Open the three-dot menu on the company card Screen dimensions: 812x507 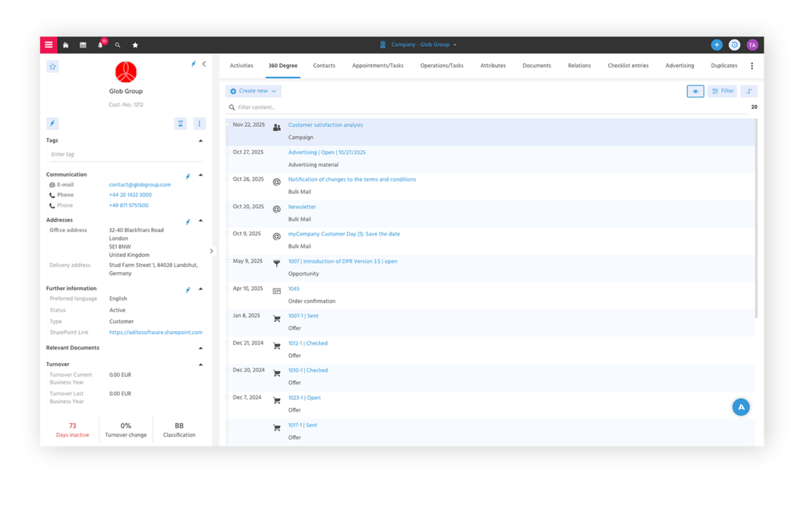tap(199, 123)
